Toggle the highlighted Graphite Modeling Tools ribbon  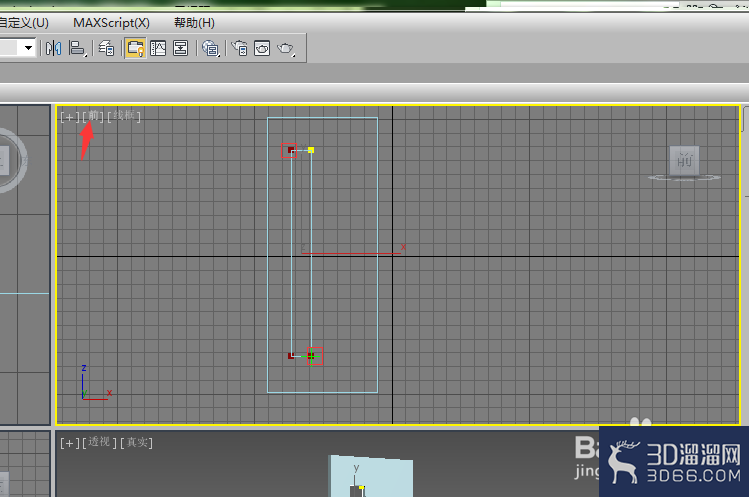tap(135, 48)
